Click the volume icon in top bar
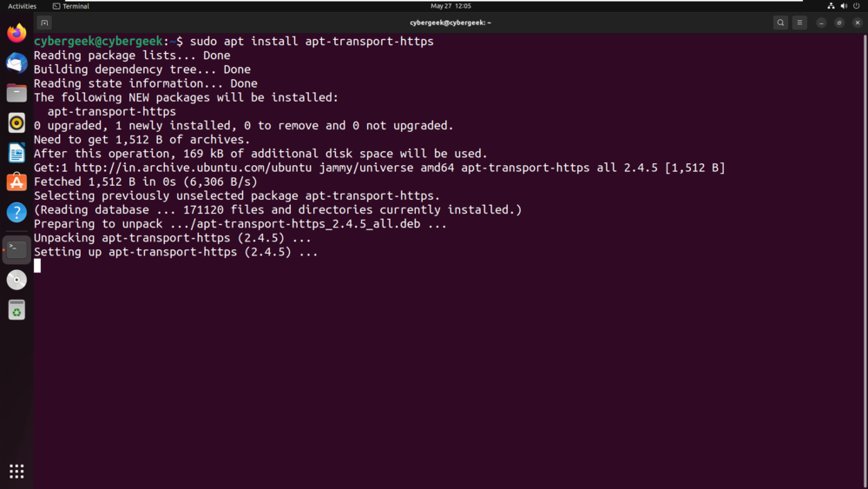Screen dimensions: 868x489 844,6
